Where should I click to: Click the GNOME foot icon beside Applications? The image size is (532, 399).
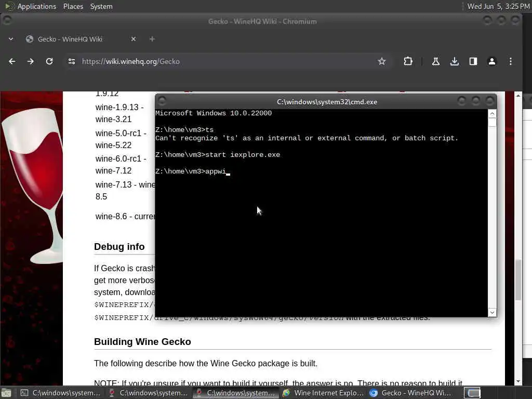[x=9, y=6]
